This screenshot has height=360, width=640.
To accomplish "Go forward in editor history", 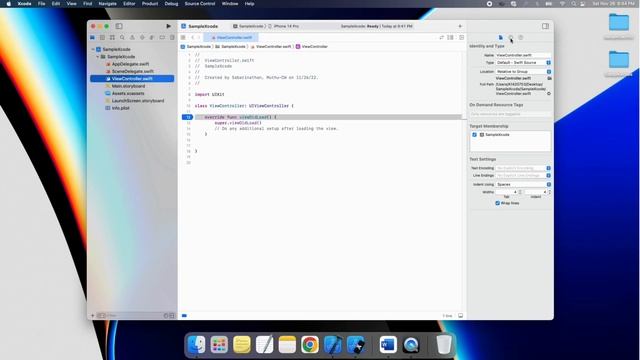I will (199, 38).
